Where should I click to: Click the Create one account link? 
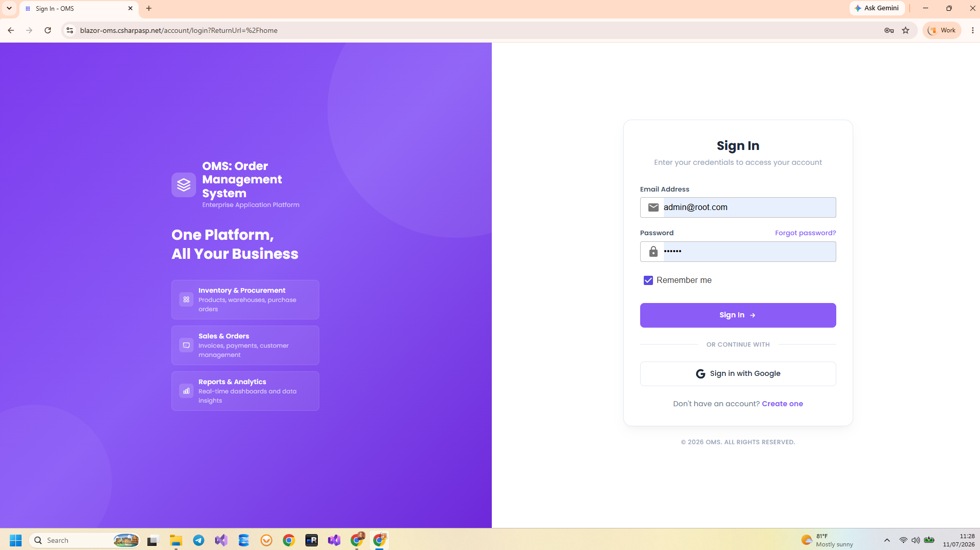pyautogui.click(x=782, y=404)
